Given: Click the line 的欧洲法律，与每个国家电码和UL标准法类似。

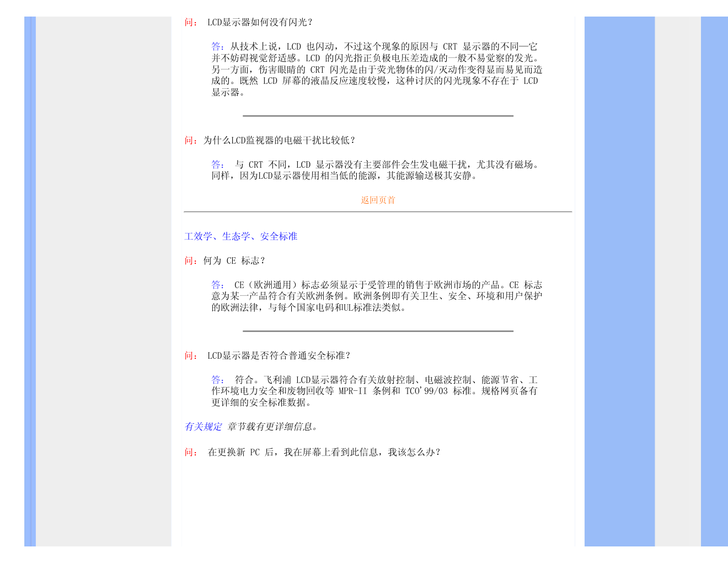Looking at the screenshot, I should (x=310, y=307).
